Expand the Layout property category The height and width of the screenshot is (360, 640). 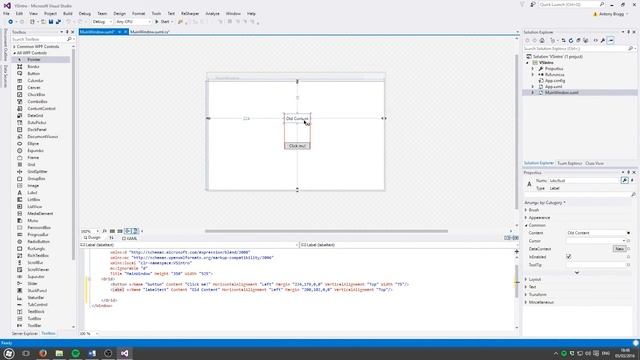pyautogui.click(x=526, y=279)
